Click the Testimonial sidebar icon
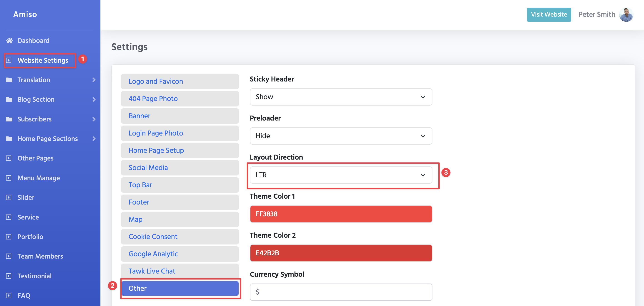Image resolution: width=644 pixels, height=306 pixels. pos(9,276)
